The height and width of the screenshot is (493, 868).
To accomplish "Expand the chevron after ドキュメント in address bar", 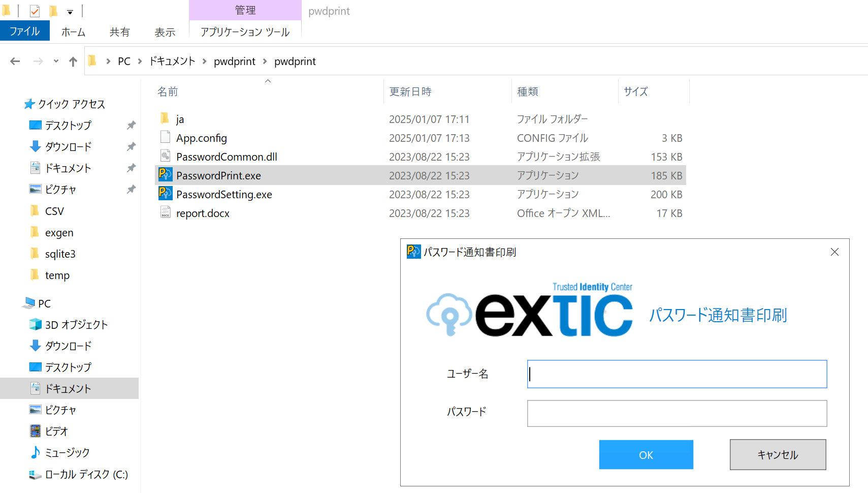I will click(x=204, y=61).
